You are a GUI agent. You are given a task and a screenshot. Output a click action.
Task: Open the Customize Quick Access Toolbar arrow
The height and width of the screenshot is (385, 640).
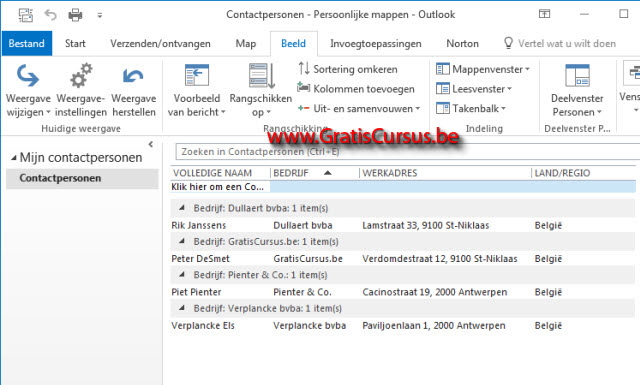[100, 16]
